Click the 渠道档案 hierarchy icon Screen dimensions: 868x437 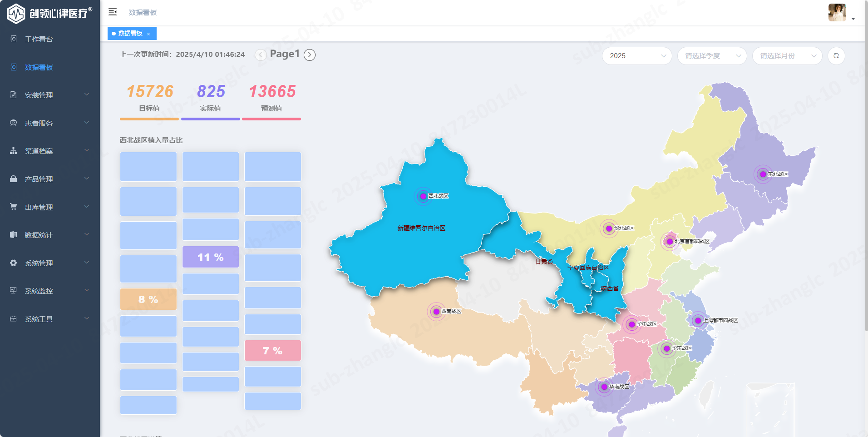click(14, 151)
